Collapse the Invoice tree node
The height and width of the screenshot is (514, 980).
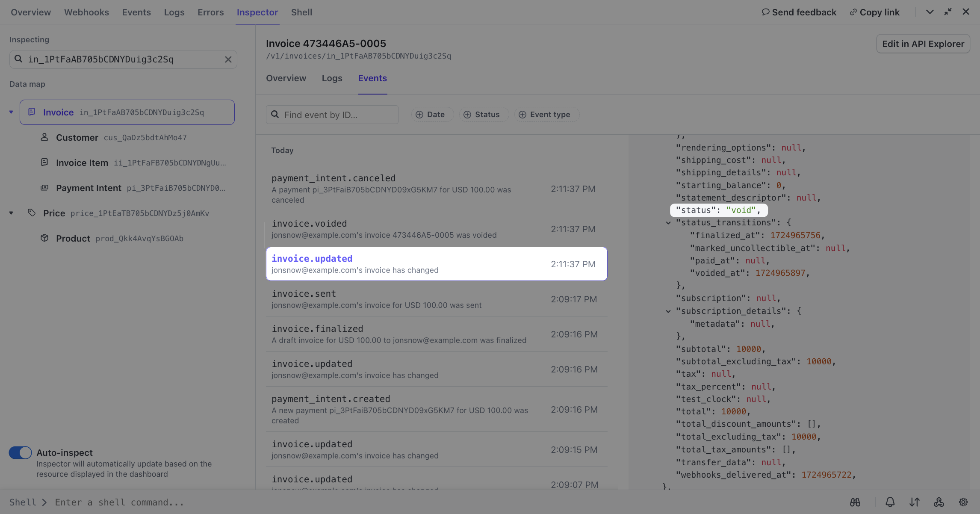pyautogui.click(x=11, y=112)
